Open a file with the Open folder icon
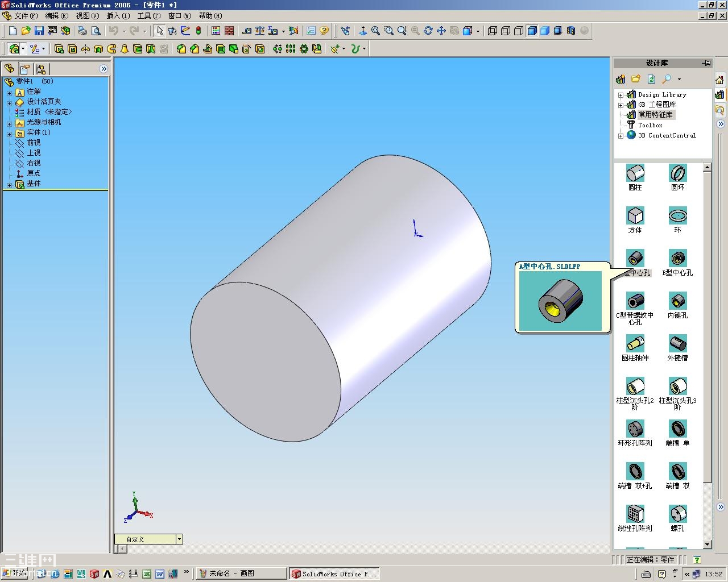 [26, 31]
